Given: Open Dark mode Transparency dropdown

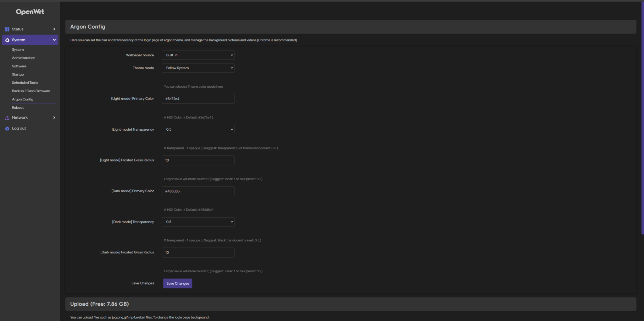Looking at the screenshot, I should coord(198,222).
